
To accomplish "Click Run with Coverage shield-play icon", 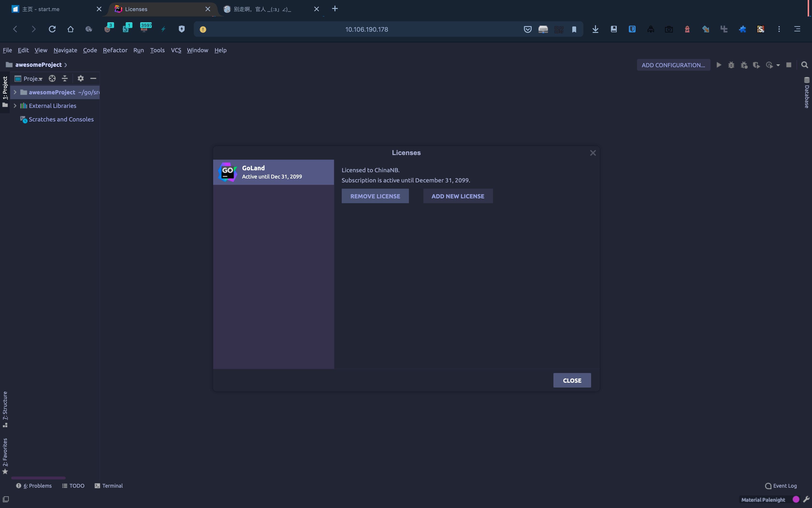I will (756, 65).
